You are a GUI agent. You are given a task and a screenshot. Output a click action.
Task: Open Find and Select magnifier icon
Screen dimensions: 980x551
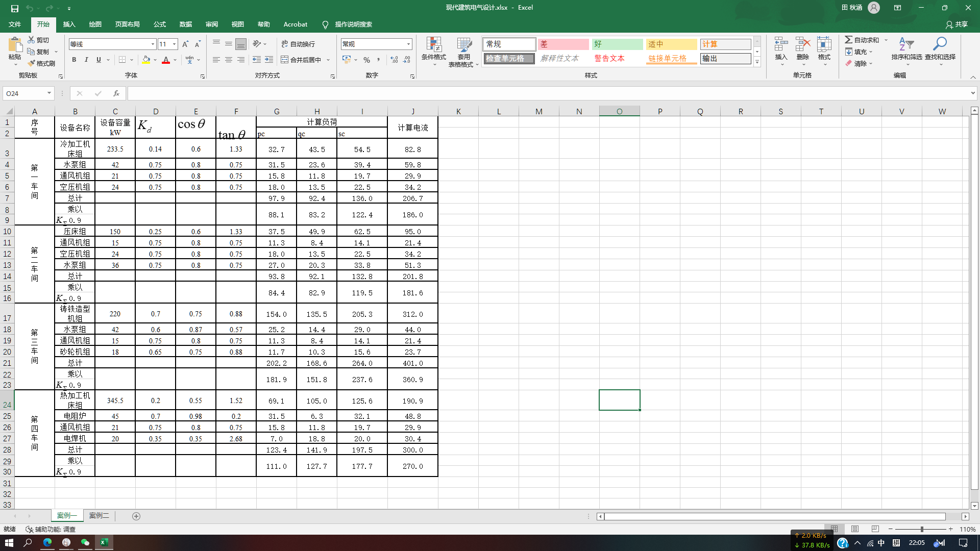point(940,45)
